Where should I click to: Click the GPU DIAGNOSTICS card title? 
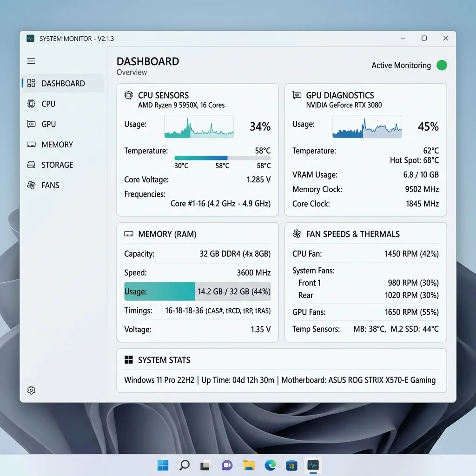(x=340, y=95)
